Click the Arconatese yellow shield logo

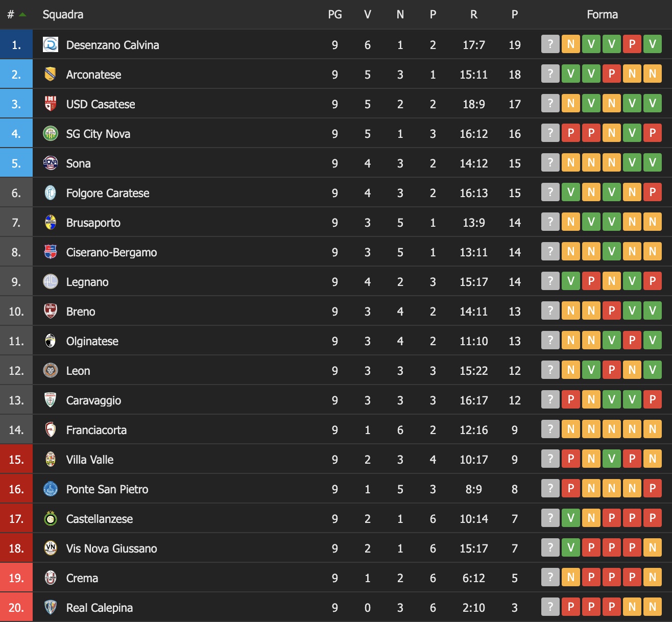click(50, 75)
